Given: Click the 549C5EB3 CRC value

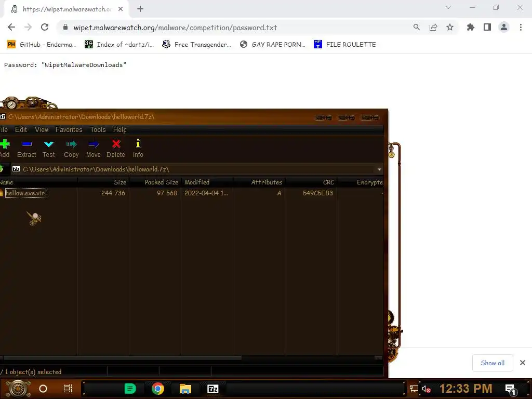Looking at the screenshot, I should tap(318, 193).
